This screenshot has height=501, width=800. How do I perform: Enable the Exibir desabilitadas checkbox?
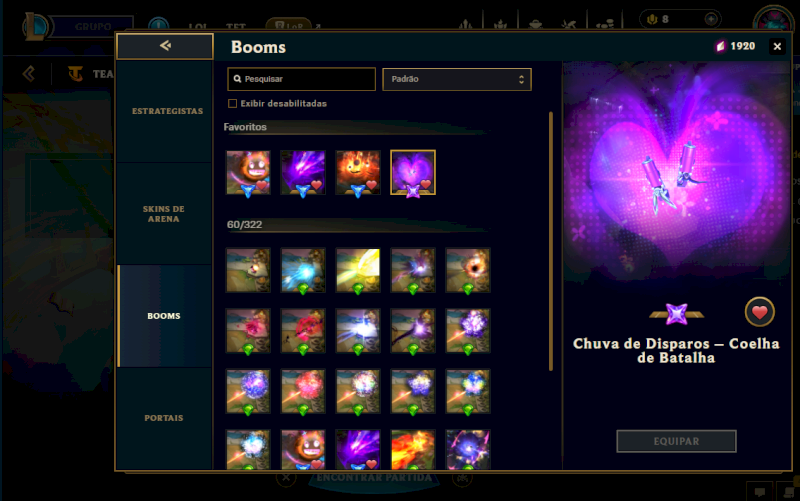point(233,104)
